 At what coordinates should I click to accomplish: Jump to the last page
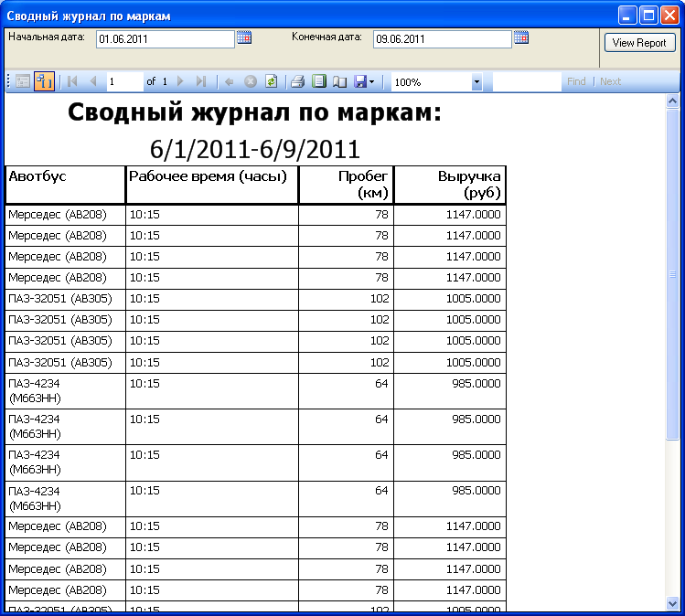201,81
